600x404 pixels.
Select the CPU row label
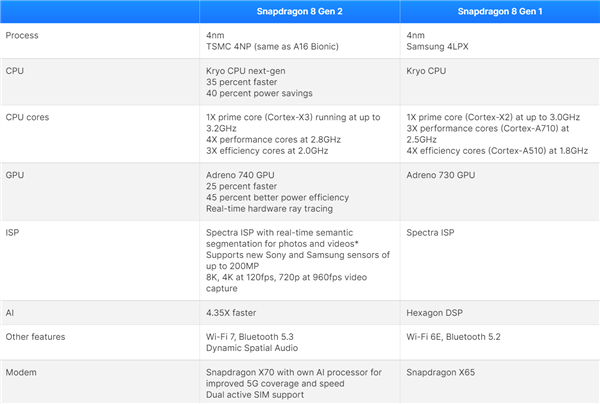[15, 72]
